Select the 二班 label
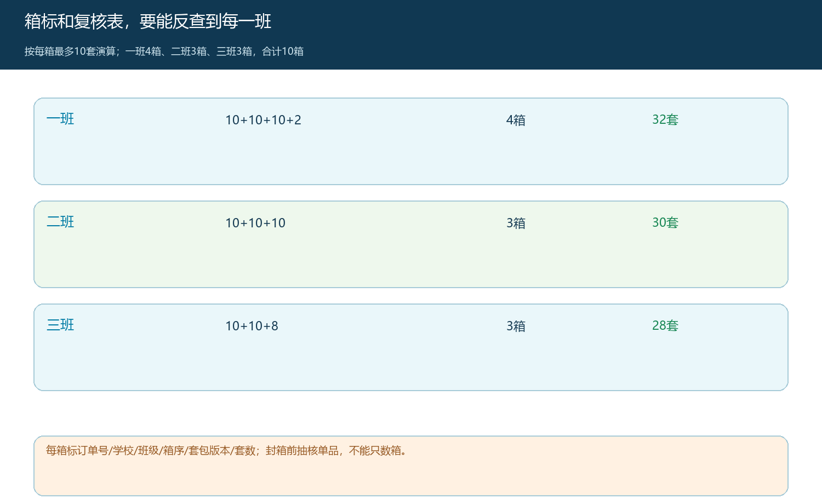This screenshot has height=504, width=822. pos(60,222)
